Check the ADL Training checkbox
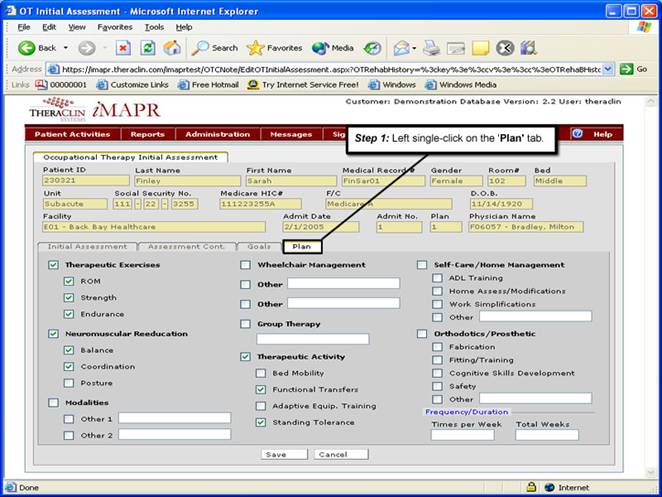This screenshot has width=662, height=497. (x=438, y=277)
